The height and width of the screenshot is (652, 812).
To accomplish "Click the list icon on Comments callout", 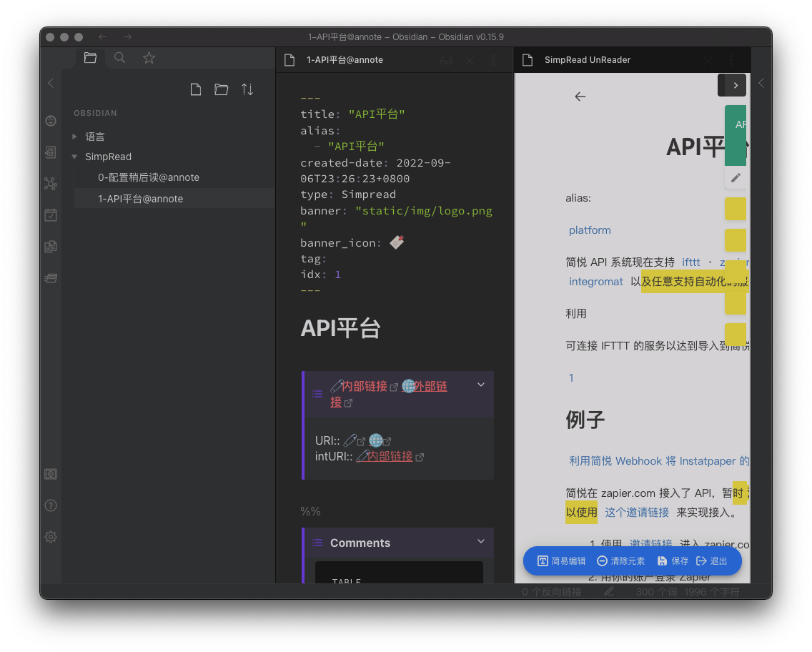I will point(317,543).
